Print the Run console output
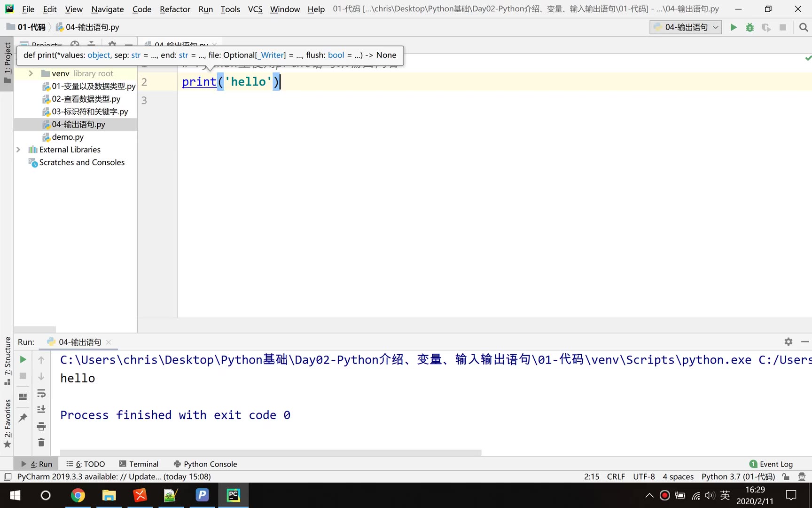This screenshot has height=508, width=812. (x=41, y=426)
